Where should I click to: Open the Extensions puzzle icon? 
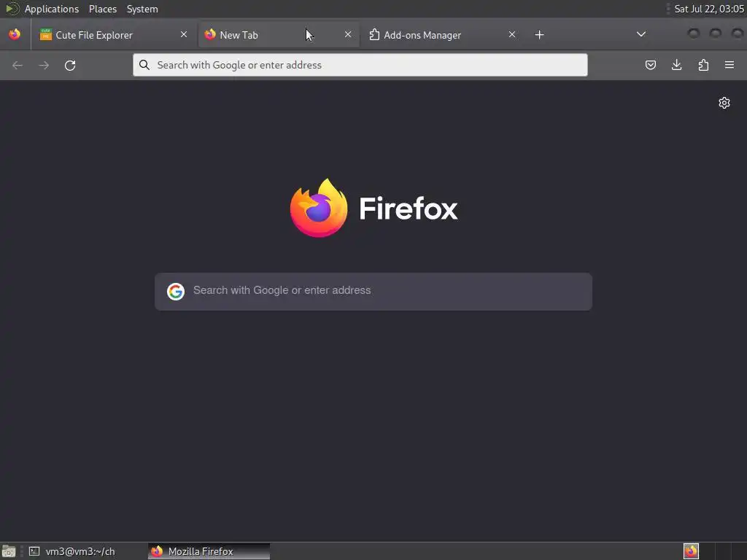coord(703,65)
